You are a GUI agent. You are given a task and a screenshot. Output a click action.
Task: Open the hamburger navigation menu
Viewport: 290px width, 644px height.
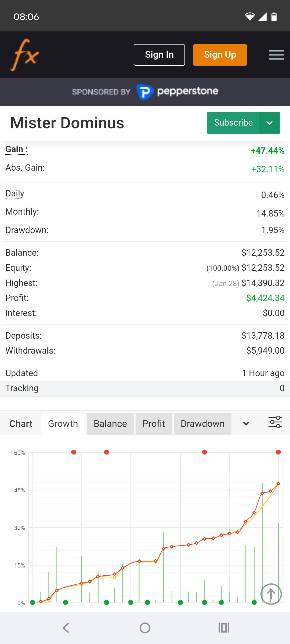click(277, 55)
